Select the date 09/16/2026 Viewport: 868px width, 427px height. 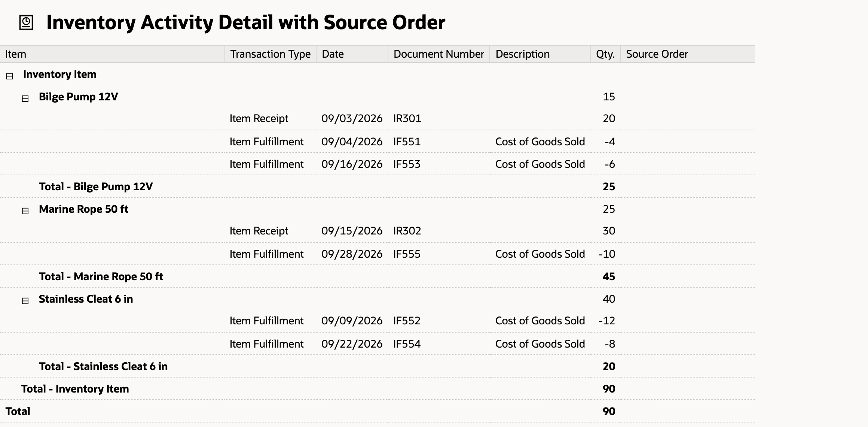point(352,164)
